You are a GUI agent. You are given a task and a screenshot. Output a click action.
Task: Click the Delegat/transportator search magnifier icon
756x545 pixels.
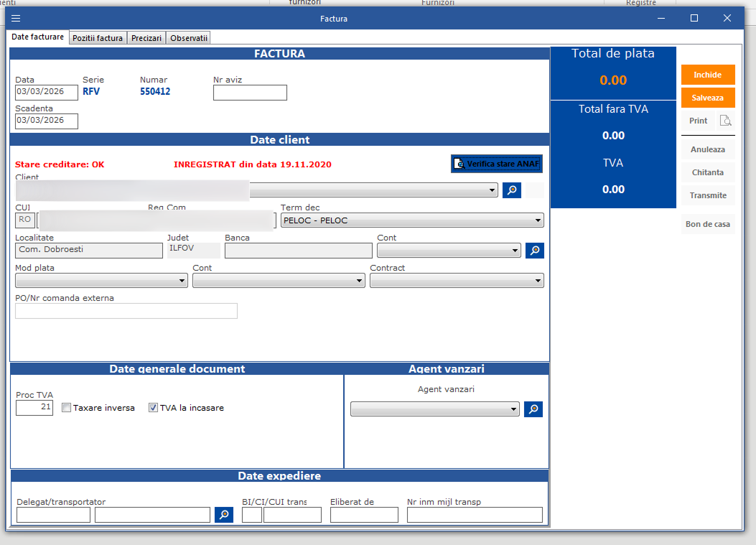224,515
